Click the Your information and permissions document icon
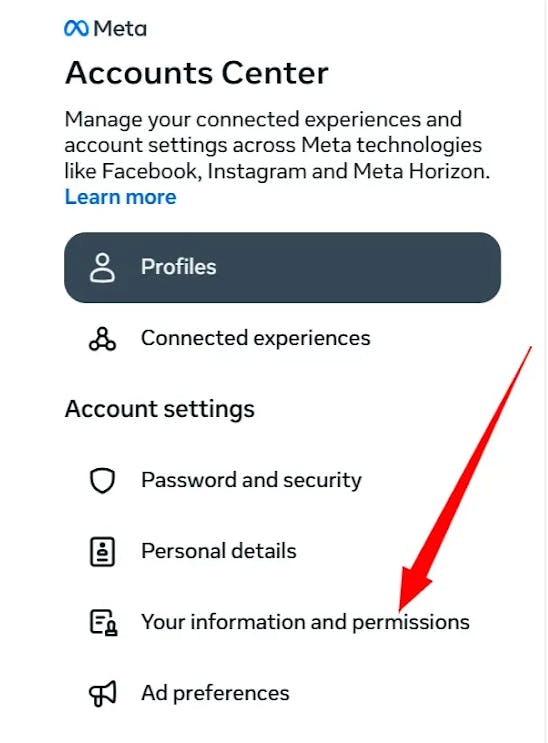This screenshot has width=548, height=743. pos(103,622)
